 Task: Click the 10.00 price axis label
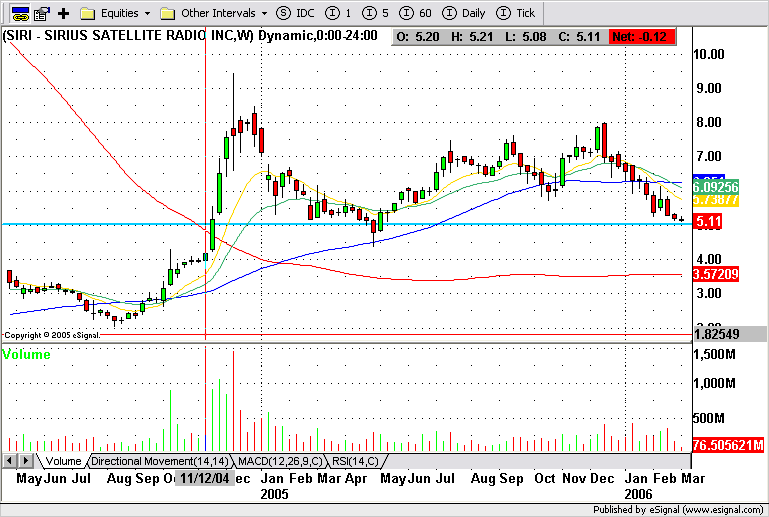pos(709,54)
